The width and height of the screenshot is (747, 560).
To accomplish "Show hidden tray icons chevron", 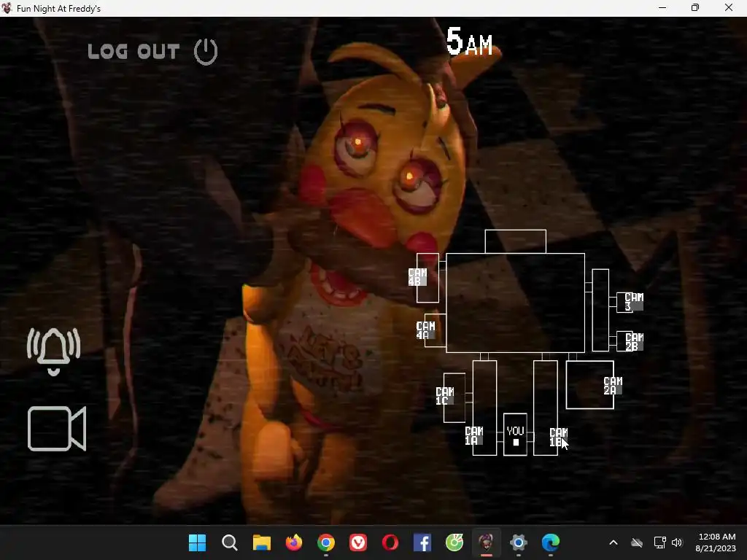I will point(614,542).
